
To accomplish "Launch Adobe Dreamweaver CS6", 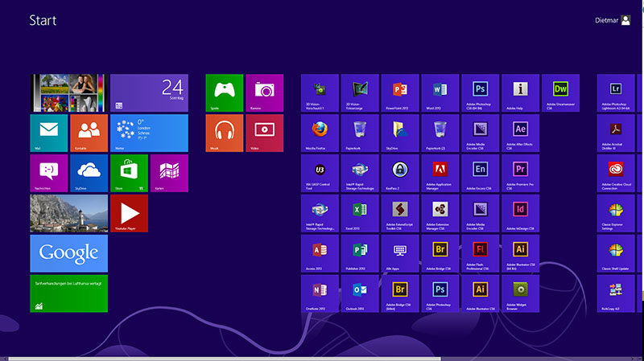I will click(x=560, y=92).
